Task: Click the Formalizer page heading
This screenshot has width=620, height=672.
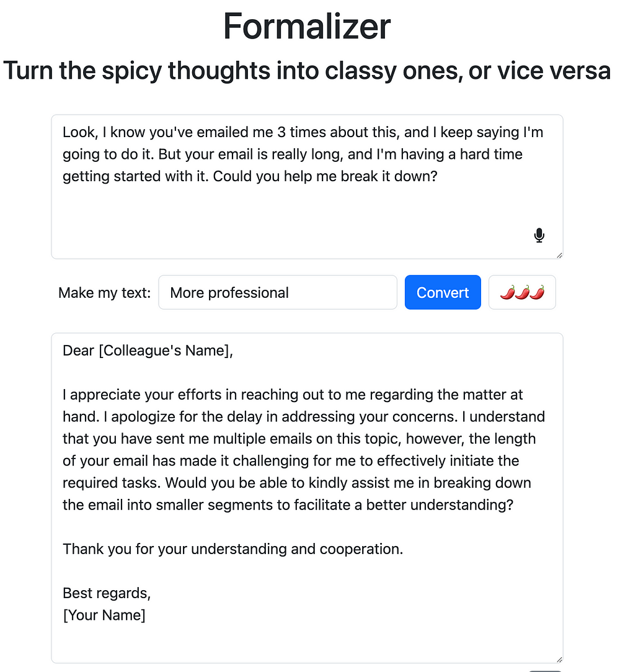Action: coord(307,27)
